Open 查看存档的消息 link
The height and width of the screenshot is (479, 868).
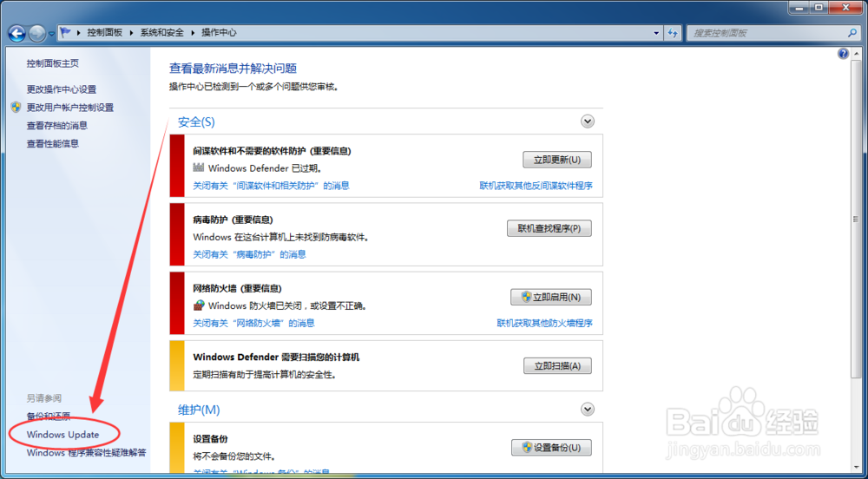(57, 126)
